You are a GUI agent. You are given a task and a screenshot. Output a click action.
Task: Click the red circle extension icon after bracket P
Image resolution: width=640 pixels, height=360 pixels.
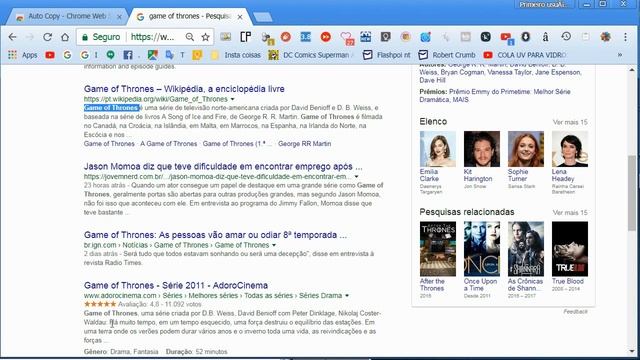pos(286,37)
